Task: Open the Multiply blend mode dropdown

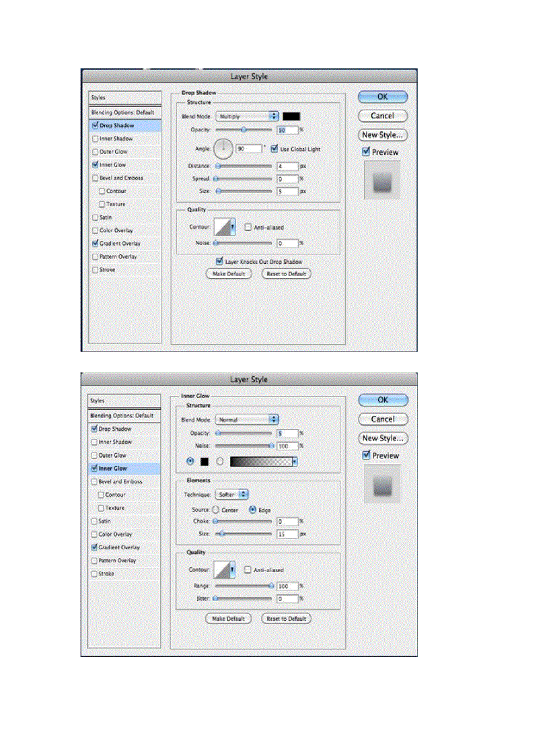Action: coord(247,116)
